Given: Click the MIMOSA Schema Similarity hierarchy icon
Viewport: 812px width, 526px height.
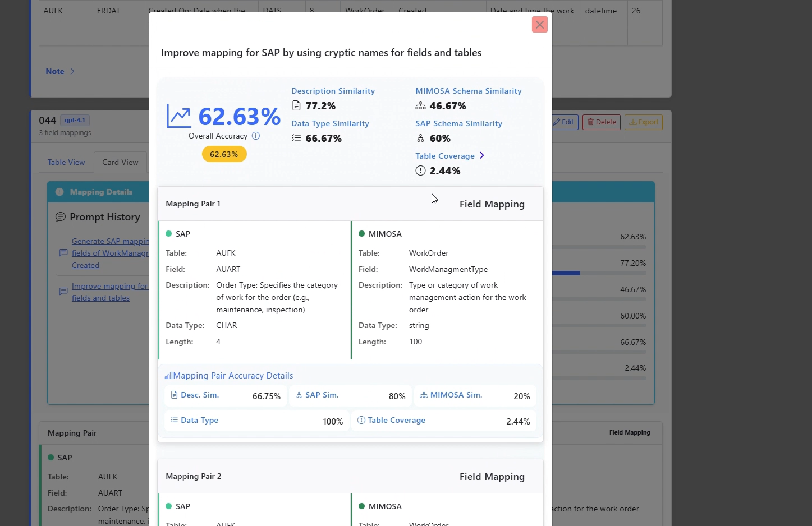Looking at the screenshot, I should 420,106.
